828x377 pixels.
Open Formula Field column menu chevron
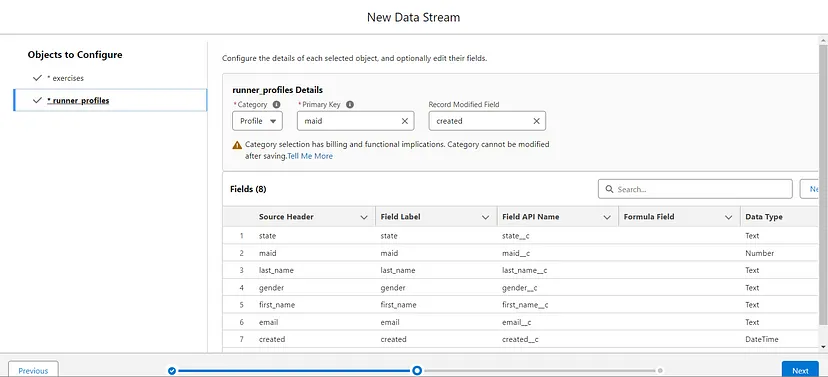click(728, 217)
